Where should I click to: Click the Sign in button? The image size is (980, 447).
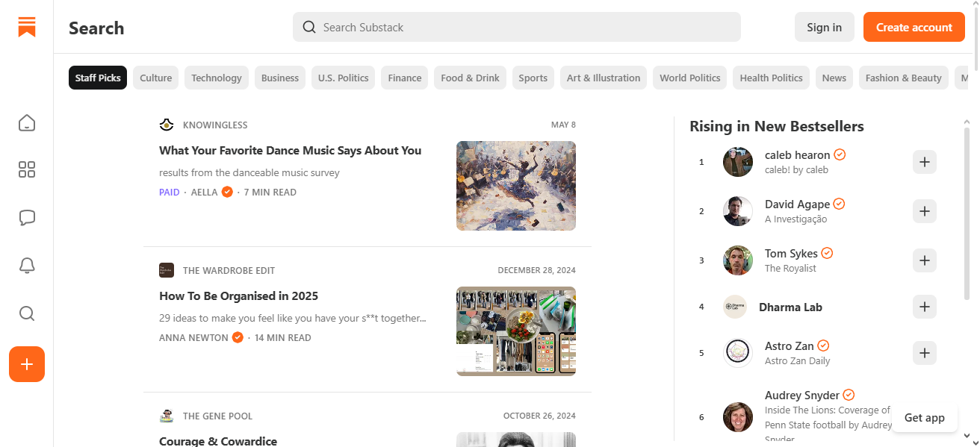pyautogui.click(x=824, y=28)
